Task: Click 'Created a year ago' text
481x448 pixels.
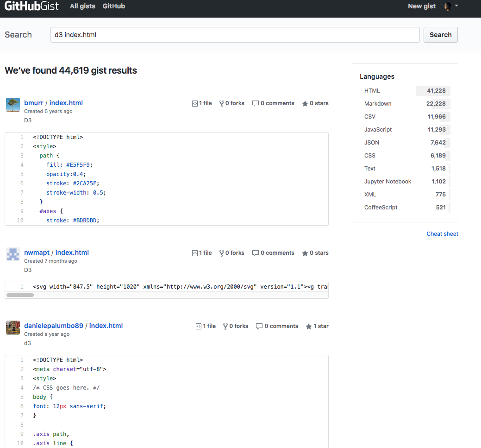Action: [47, 334]
